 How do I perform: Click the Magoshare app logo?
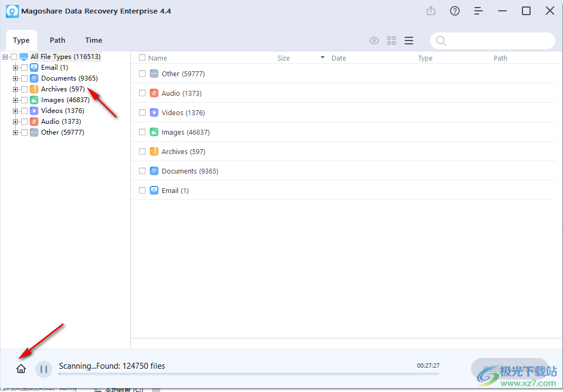pyautogui.click(x=12, y=11)
